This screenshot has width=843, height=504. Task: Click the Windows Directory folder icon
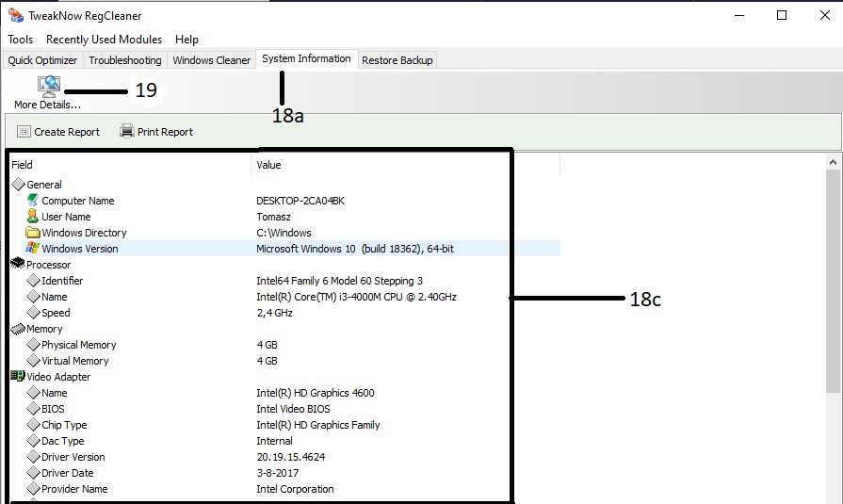[x=33, y=233]
